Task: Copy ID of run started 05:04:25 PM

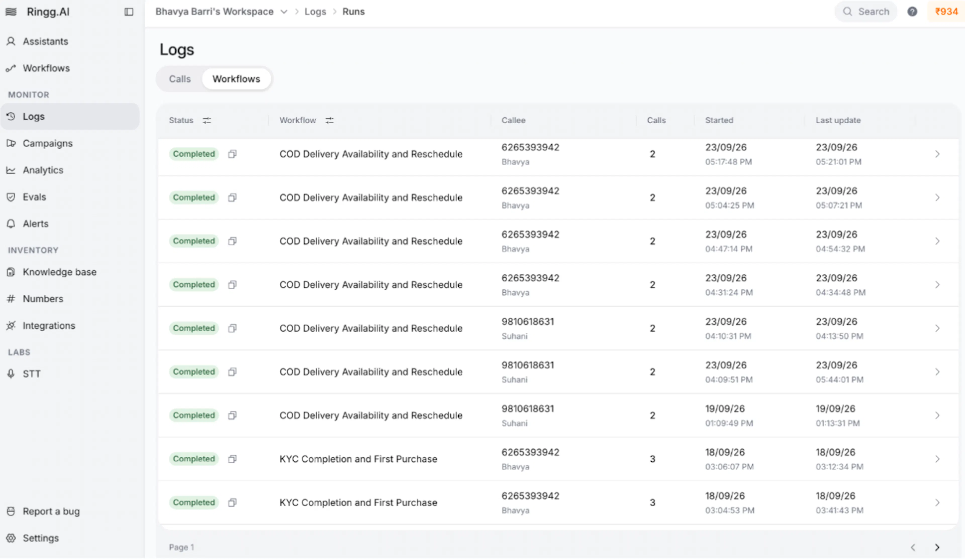Action: point(232,198)
